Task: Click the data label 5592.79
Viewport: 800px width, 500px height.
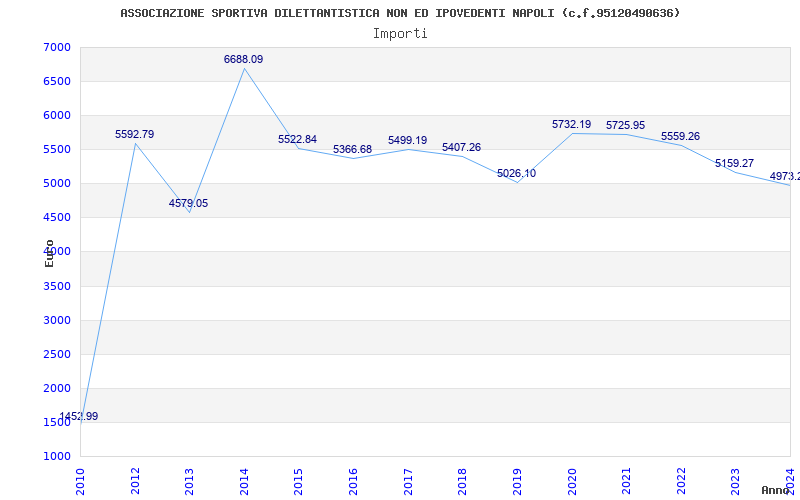Action: point(134,135)
